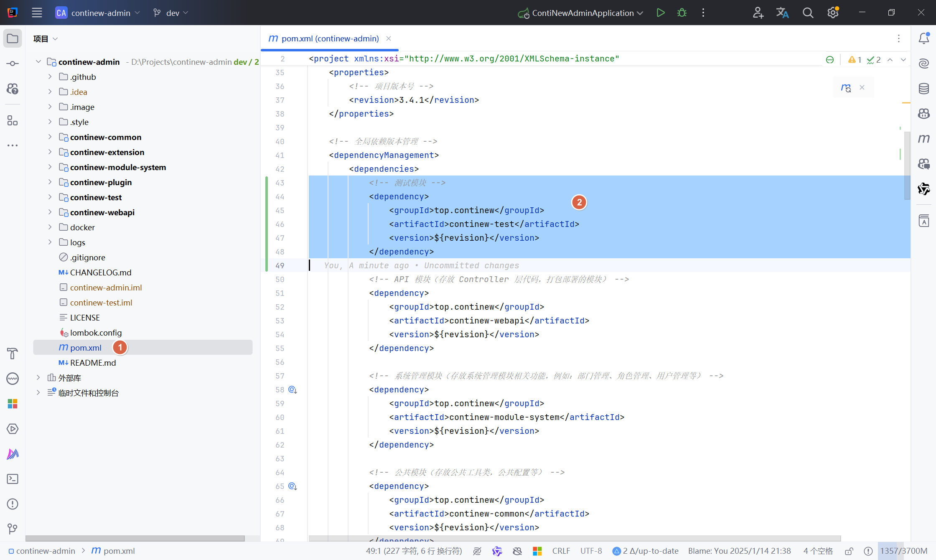Start debugging with the bug icon
The image size is (936, 560).
[x=682, y=13]
